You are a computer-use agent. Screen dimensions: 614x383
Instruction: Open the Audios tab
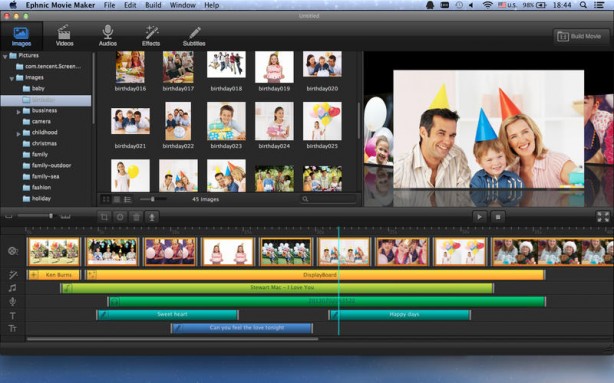(x=108, y=36)
